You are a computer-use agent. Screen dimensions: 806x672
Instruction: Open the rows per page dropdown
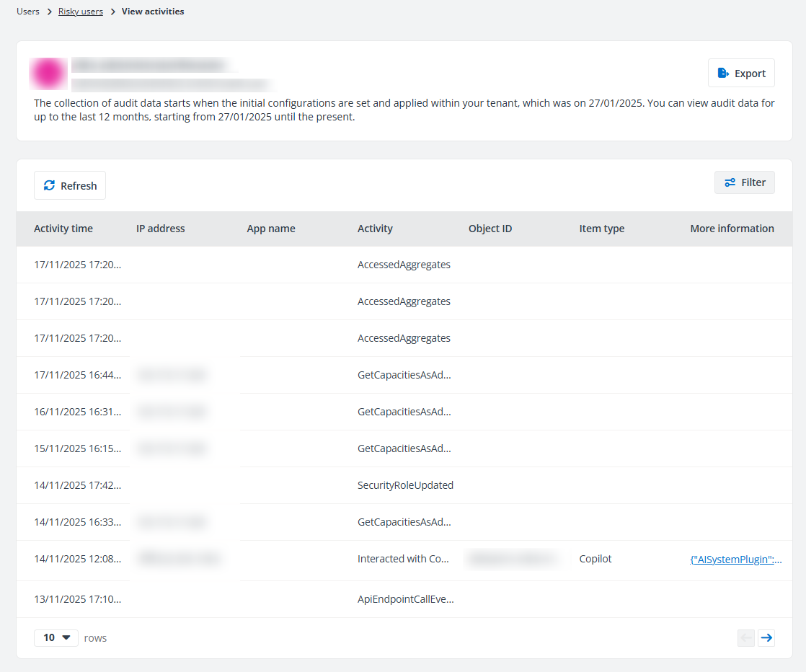point(56,637)
